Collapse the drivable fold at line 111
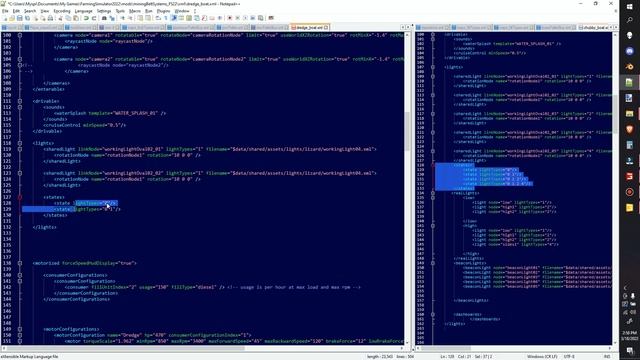Image resolution: width=640 pixels, height=360 pixels. click(20, 101)
